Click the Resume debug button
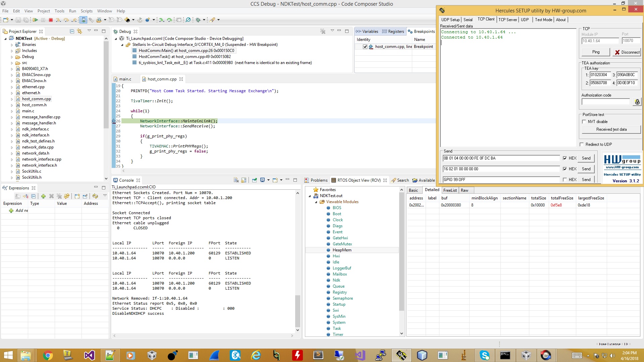The height and width of the screenshot is (362, 644). tap(35, 20)
